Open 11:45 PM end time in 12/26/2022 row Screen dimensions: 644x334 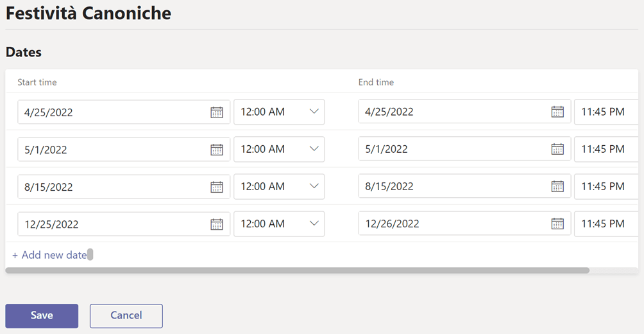606,224
